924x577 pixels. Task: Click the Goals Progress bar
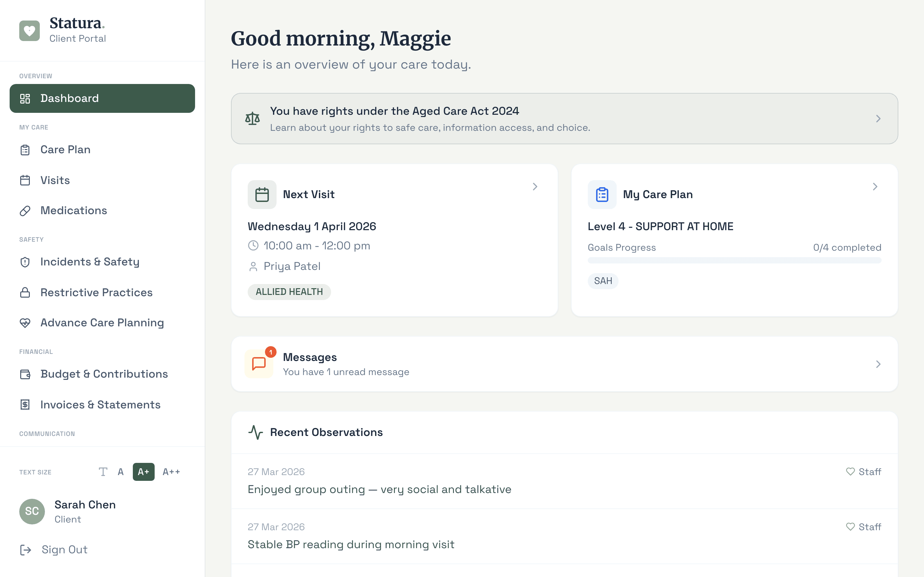point(734,260)
